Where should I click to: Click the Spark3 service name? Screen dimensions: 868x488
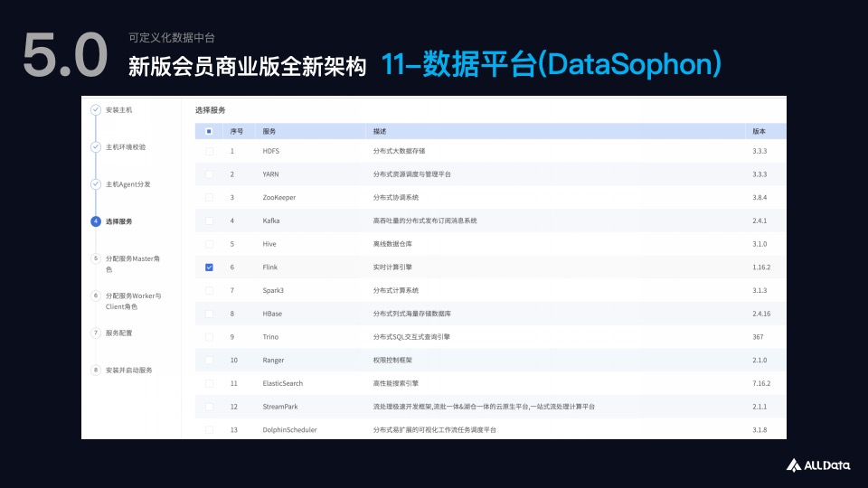click(273, 290)
